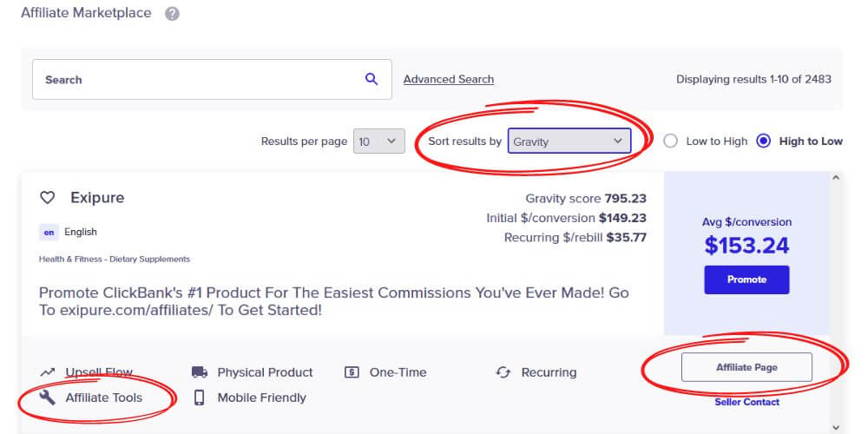Click the Affiliate Tools wrench icon
868x434 pixels.
coord(48,398)
